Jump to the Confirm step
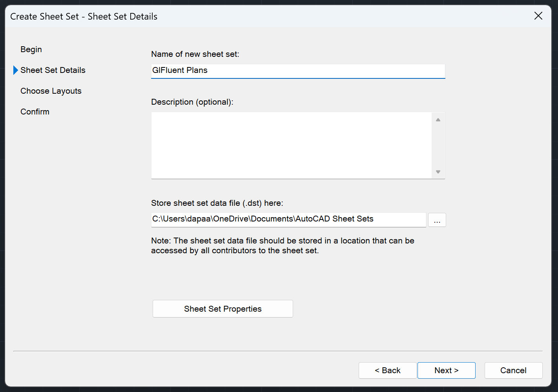Viewport: 558px width, 392px height. tap(35, 112)
